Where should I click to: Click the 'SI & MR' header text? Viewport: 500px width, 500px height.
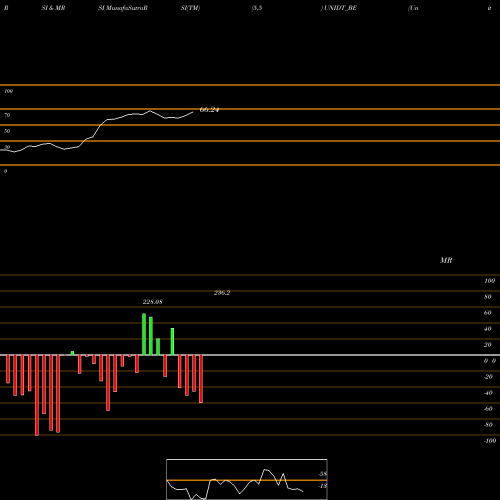coord(53,8)
